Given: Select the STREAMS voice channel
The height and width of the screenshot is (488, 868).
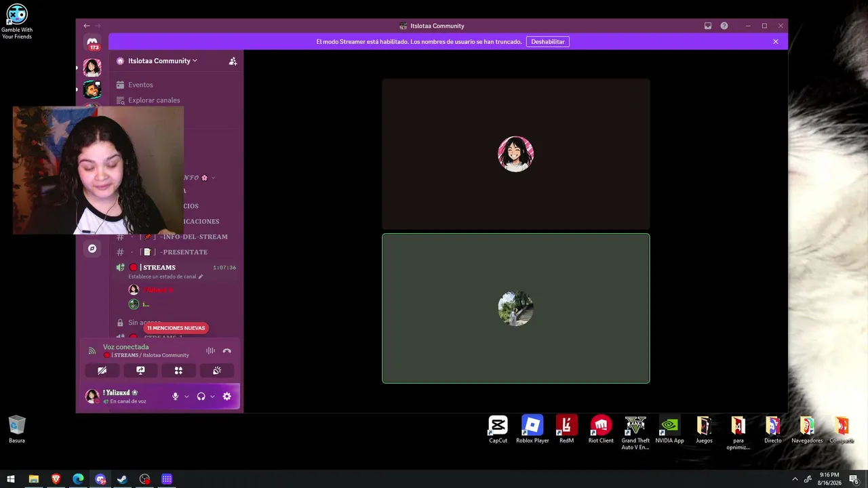Looking at the screenshot, I should tap(176, 267).
